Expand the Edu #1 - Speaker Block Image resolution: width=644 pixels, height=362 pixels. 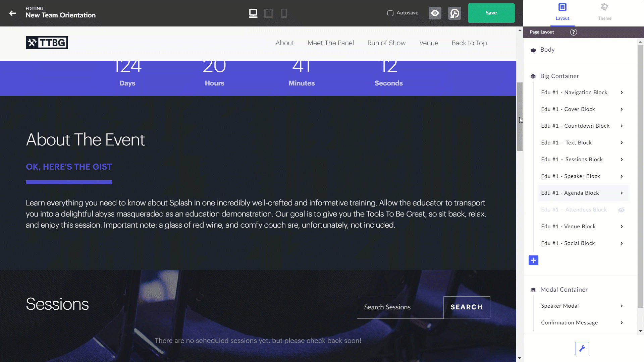[x=622, y=176]
